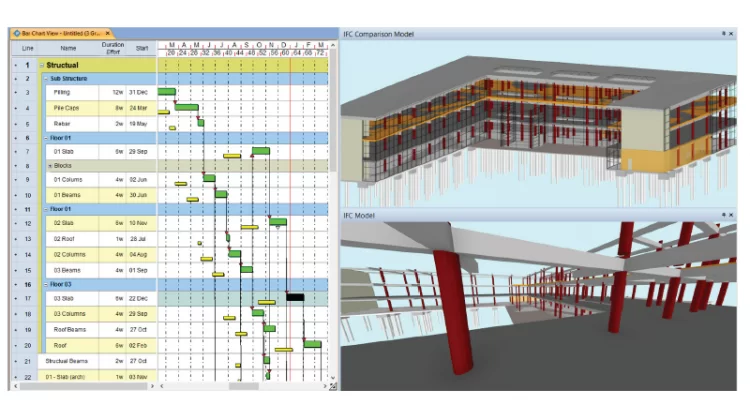Close the IFC Model panel
This screenshot has width=750, height=420.
[731, 215]
